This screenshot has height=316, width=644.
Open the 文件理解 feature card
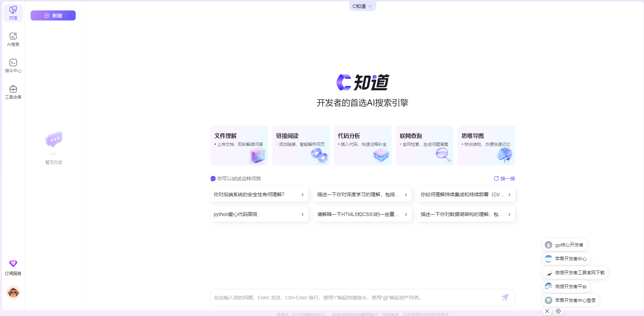point(239,145)
